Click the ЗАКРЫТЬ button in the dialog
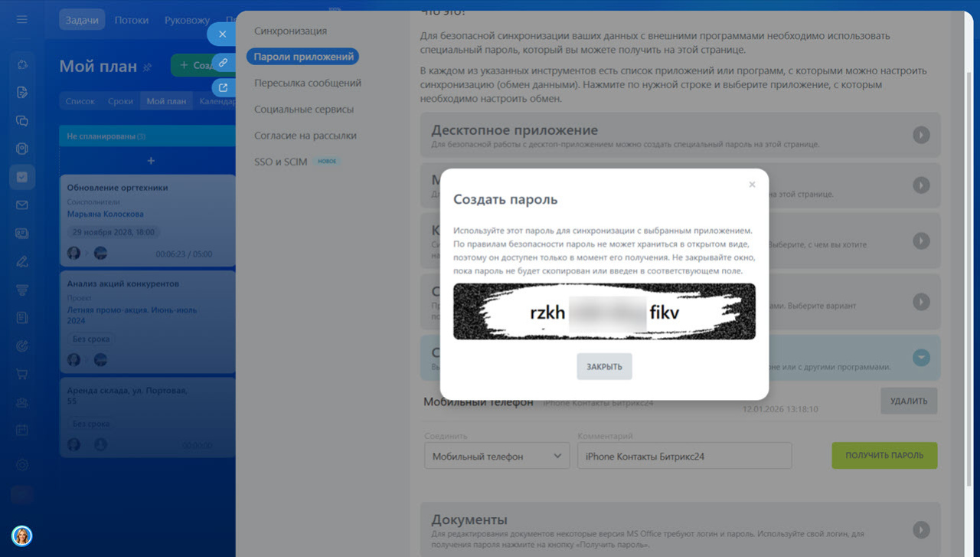Viewport: 980px width, 557px height. point(604,366)
